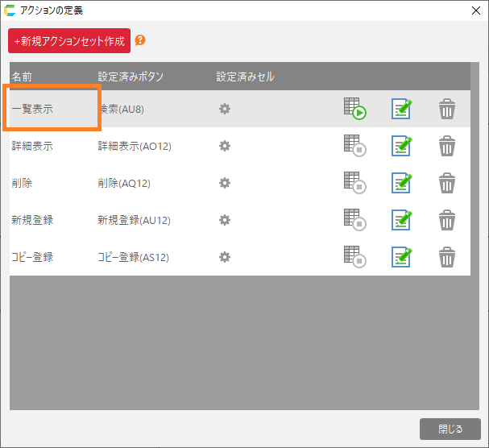Edit the 一覧表示 action set
Image resolution: width=489 pixels, height=448 pixels.
401,109
